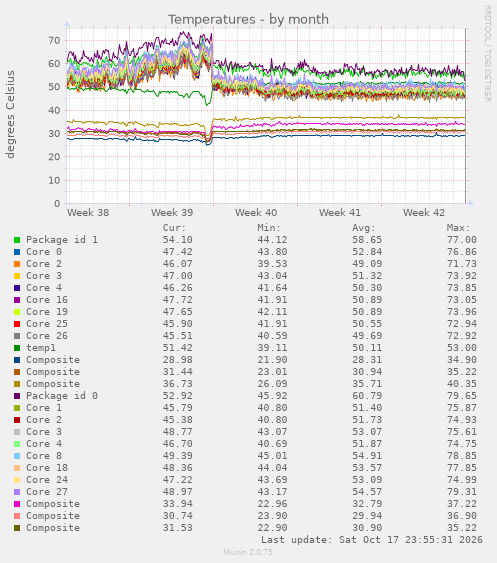Click Composite max value 37.22

click(462, 504)
